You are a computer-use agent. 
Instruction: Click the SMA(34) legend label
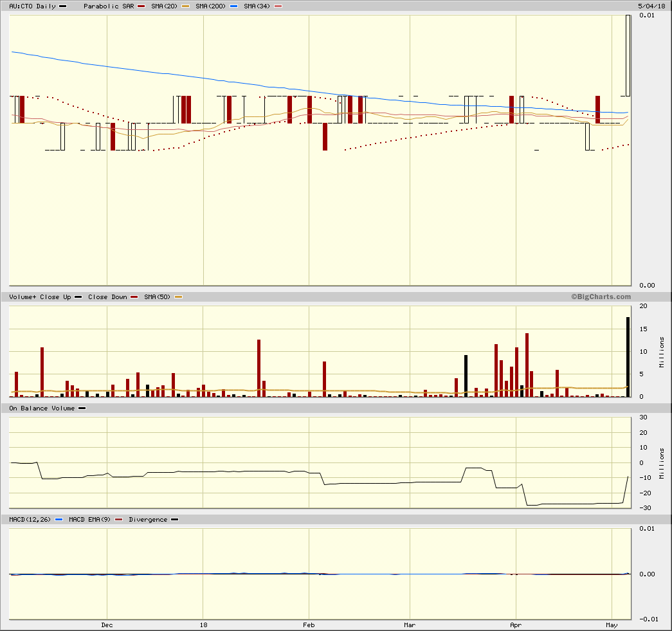click(x=257, y=6)
